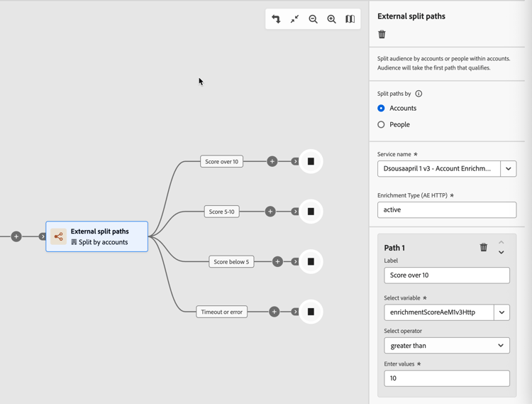Image resolution: width=532 pixels, height=404 pixels.
Task: Zoom out of the journey canvas
Action: [313, 19]
